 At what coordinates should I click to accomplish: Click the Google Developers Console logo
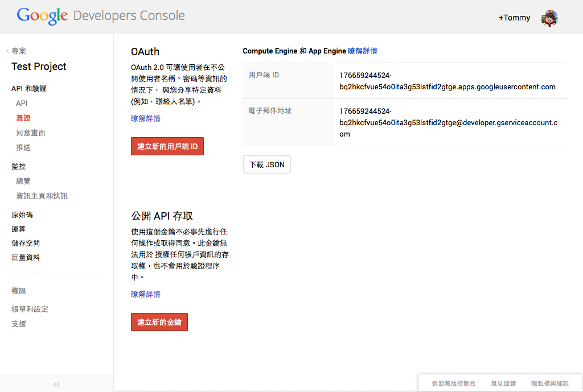pyautogui.click(x=101, y=16)
